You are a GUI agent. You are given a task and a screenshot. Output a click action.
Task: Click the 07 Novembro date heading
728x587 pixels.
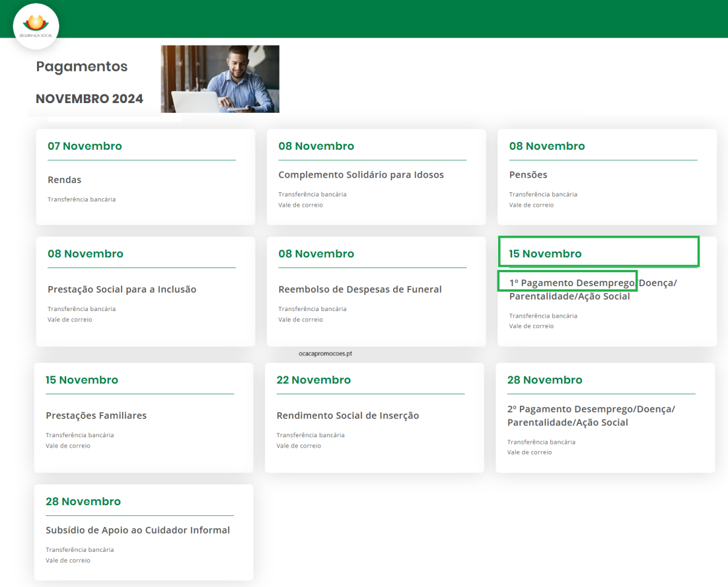point(85,146)
